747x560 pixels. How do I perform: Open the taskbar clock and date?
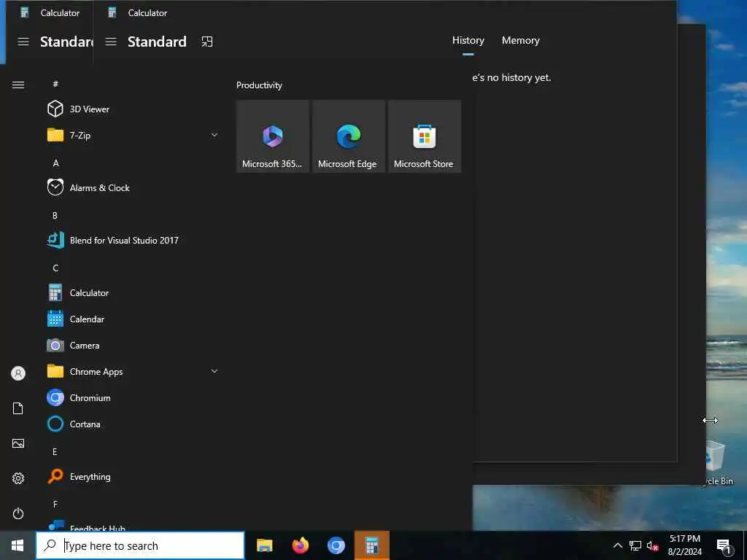[x=684, y=545]
